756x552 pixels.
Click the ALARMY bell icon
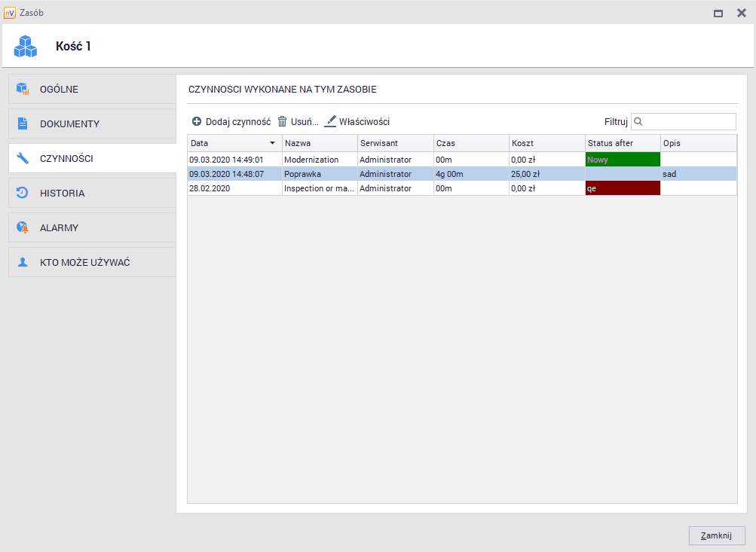[x=23, y=228]
